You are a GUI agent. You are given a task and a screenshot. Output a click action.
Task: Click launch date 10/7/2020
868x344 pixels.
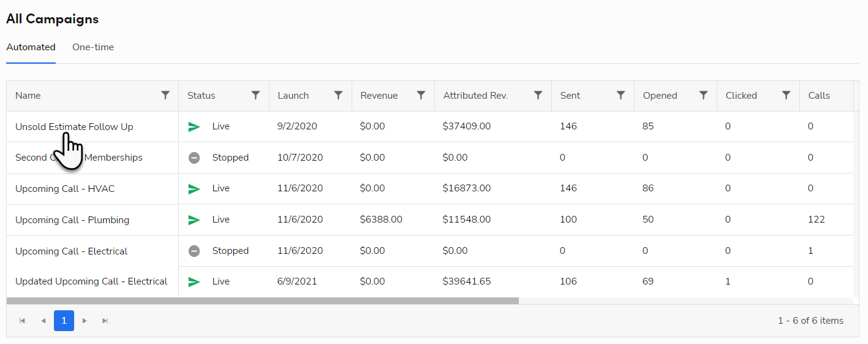pyautogui.click(x=300, y=158)
